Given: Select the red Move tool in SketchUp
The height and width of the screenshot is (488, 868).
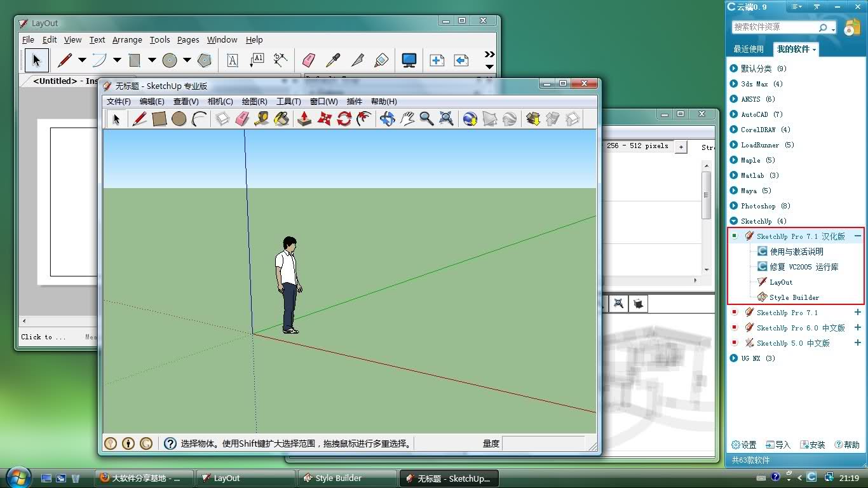Looking at the screenshot, I should coord(325,119).
